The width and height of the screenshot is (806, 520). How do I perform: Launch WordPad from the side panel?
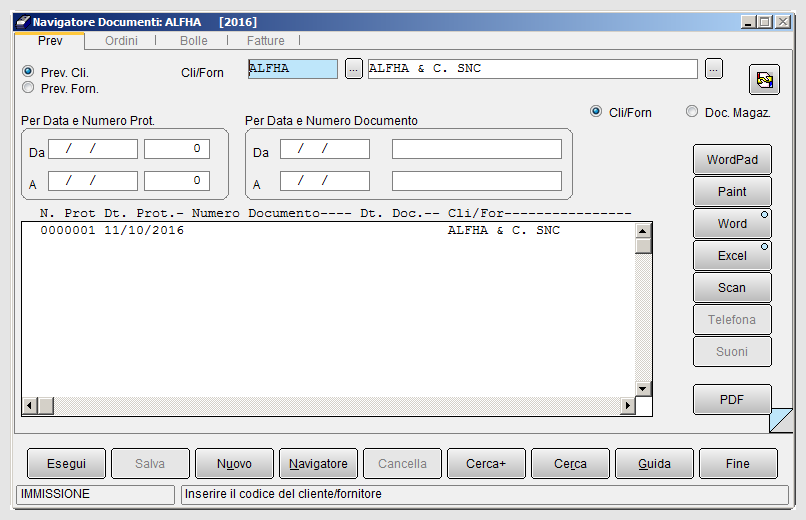tap(732, 160)
